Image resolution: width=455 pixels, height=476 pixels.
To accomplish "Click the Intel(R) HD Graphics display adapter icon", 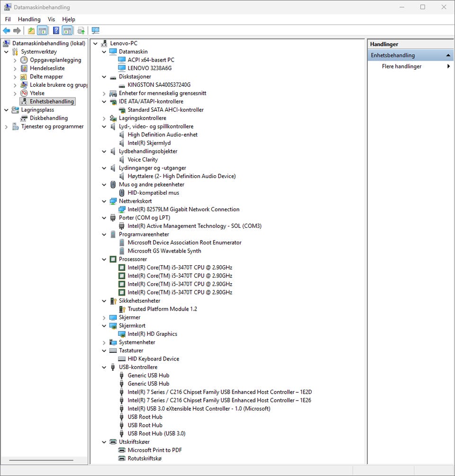I will click(x=122, y=334).
